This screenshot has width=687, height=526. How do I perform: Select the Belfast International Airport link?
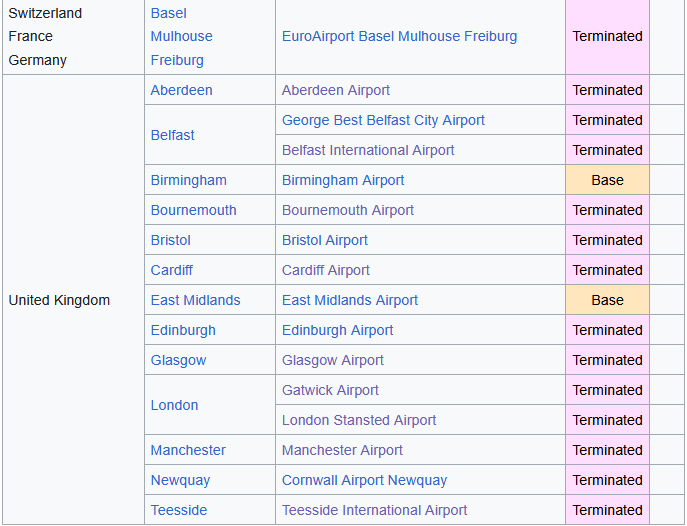point(368,150)
